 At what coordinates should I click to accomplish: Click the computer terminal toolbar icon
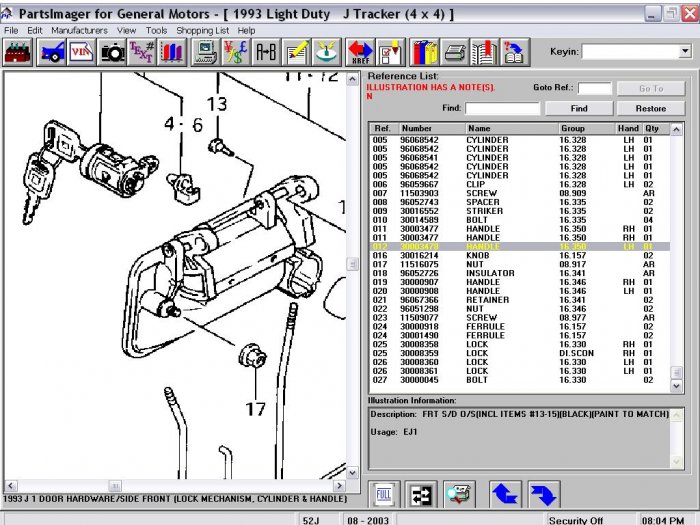point(205,52)
